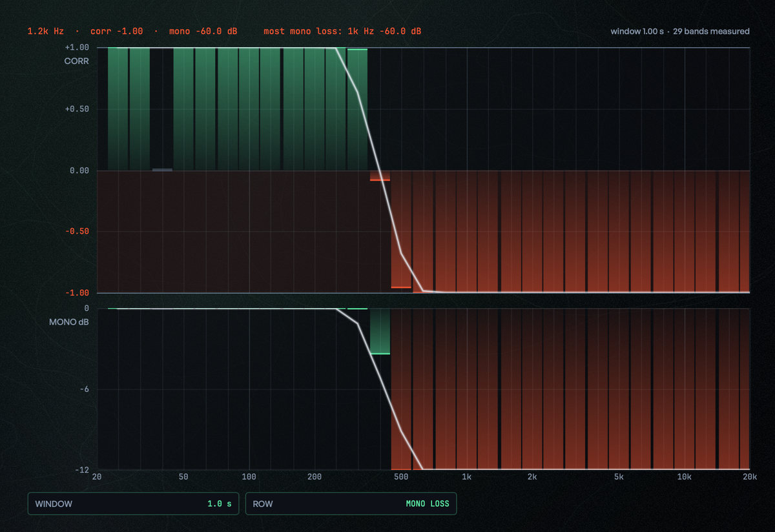Click the 20k frequency axis label
The width and height of the screenshot is (775, 532).
tap(749, 477)
